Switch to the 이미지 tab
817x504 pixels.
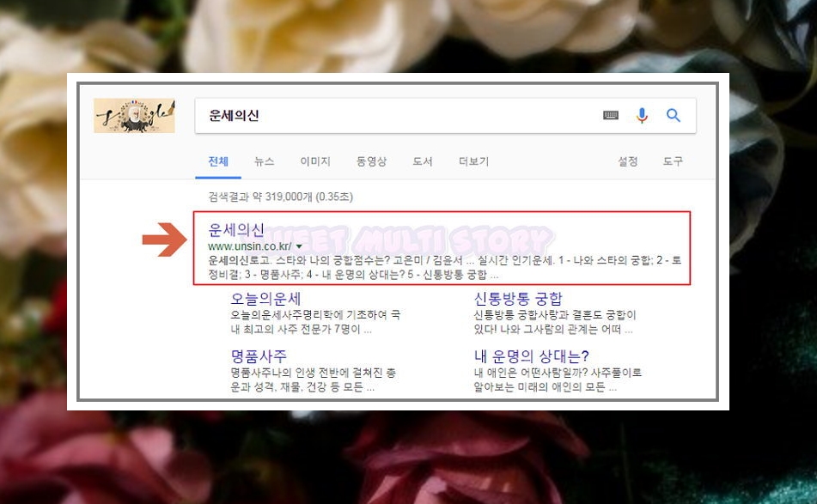point(315,161)
